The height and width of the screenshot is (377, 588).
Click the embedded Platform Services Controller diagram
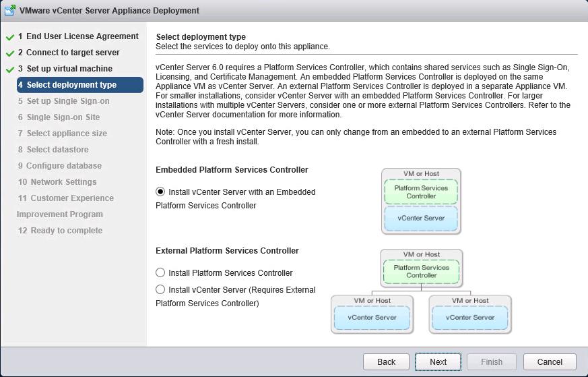coord(421,201)
